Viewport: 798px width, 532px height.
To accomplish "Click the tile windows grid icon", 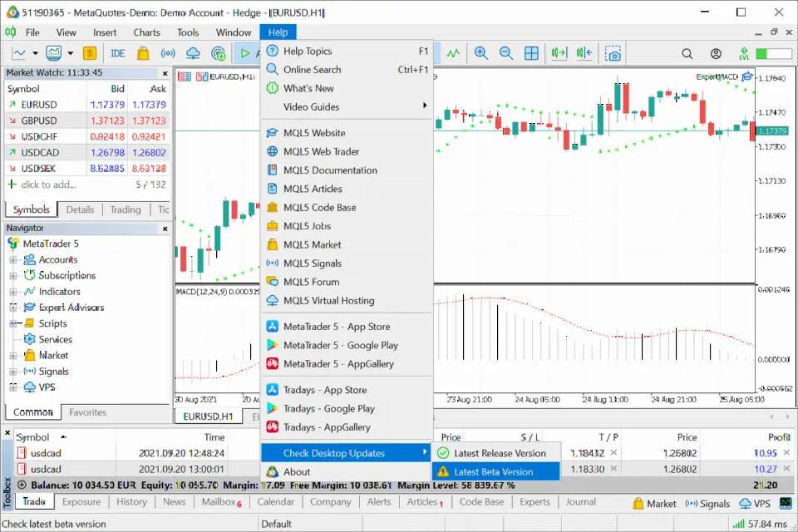I will click(x=531, y=53).
